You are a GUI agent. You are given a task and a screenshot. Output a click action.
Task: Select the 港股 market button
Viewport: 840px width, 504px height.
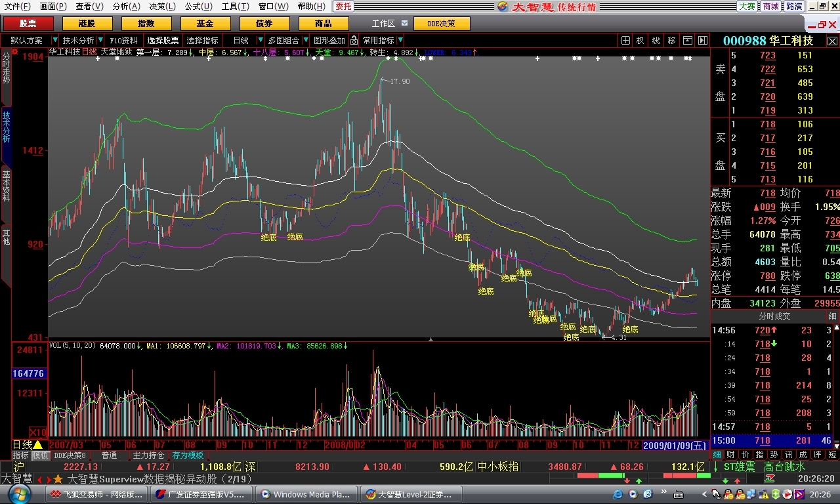tap(87, 24)
